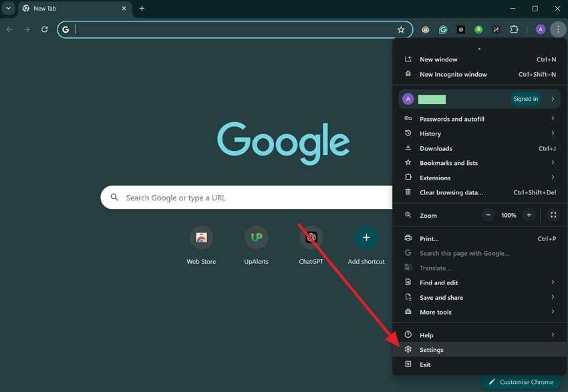Click the Grammarly extension icon
Viewport: 568px width, 392px height.
(x=443, y=29)
